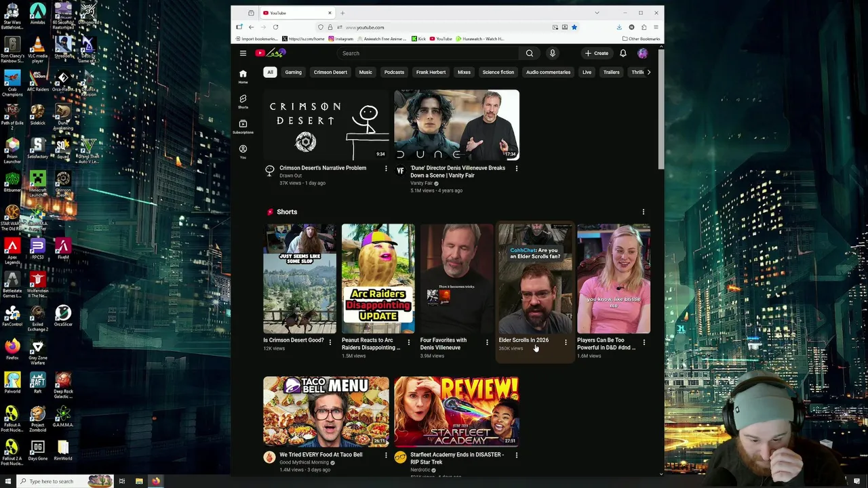
Task: Open options for Dune Director video
Action: point(516,168)
